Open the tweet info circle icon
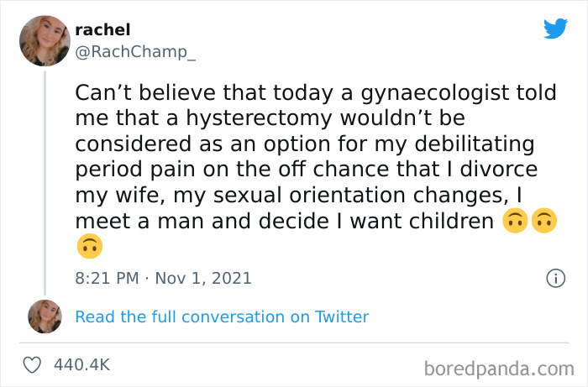This screenshot has width=588, height=387. (x=555, y=278)
